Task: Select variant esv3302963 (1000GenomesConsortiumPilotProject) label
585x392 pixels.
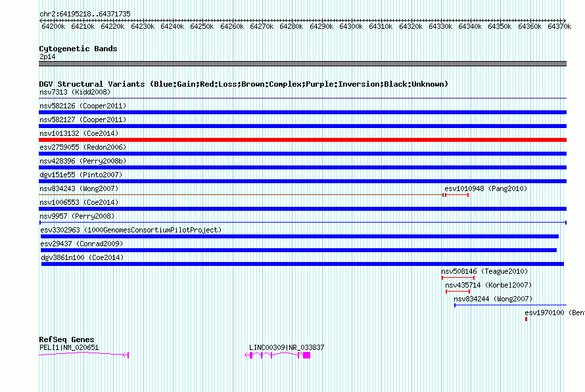Action: pos(131,230)
